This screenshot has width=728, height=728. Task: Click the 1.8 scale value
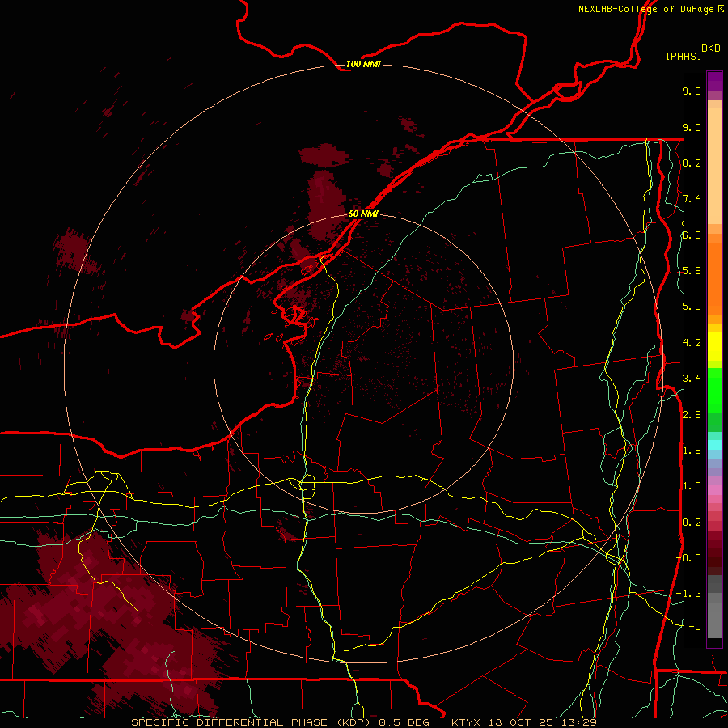(692, 451)
